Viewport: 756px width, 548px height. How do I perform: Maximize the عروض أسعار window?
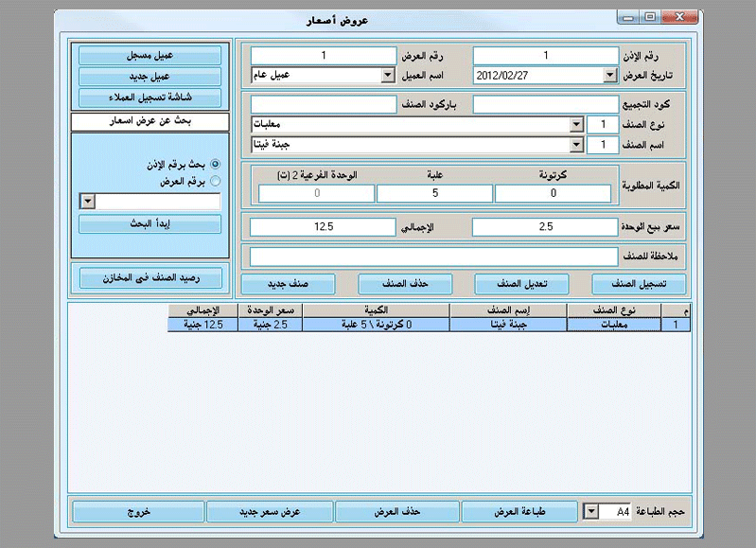(650, 17)
